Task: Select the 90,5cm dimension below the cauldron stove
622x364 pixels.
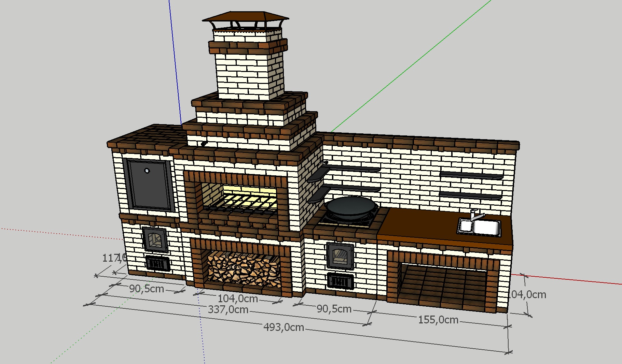Action: coord(334,309)
